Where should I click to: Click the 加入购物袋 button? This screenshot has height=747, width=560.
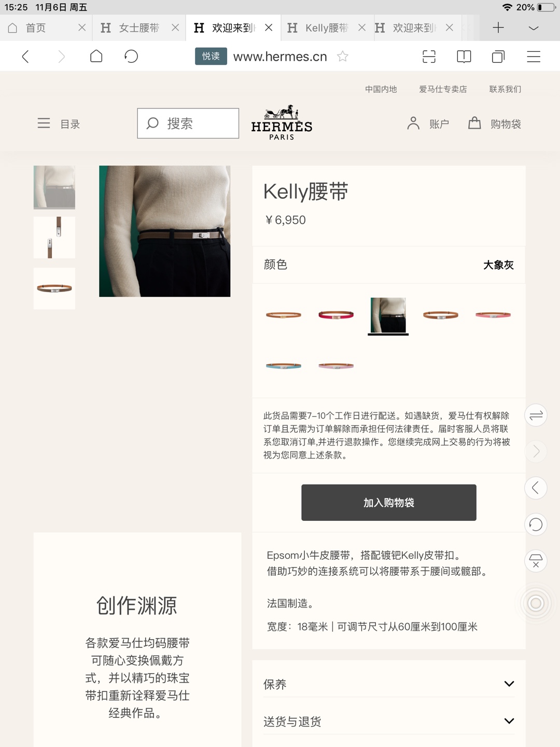coord(389,503)
